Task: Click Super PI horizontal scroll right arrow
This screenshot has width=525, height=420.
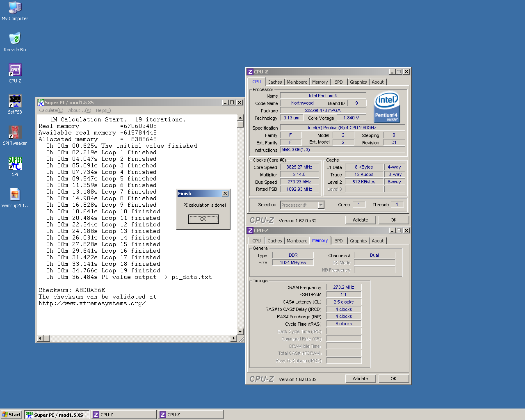Action: pyautogui.click(x=234, y=338)
